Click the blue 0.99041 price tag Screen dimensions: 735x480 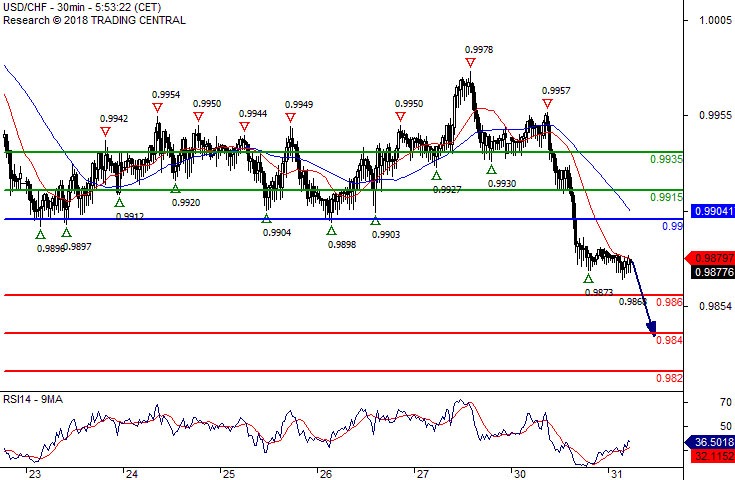pos(712,211)
